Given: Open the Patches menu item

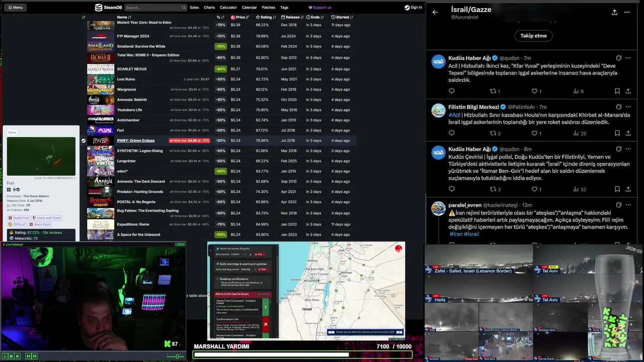Looking at the screenshot, I should click(269, 8).
